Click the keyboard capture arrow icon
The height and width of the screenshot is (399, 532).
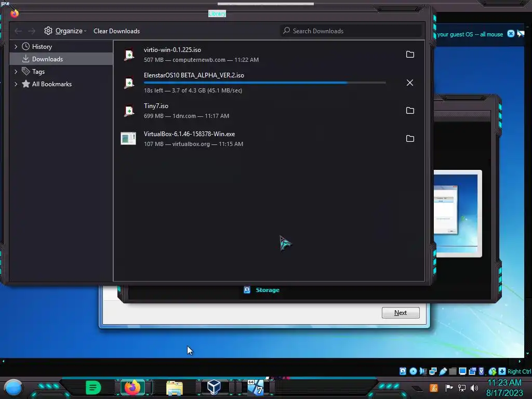(x=502, y=371)
